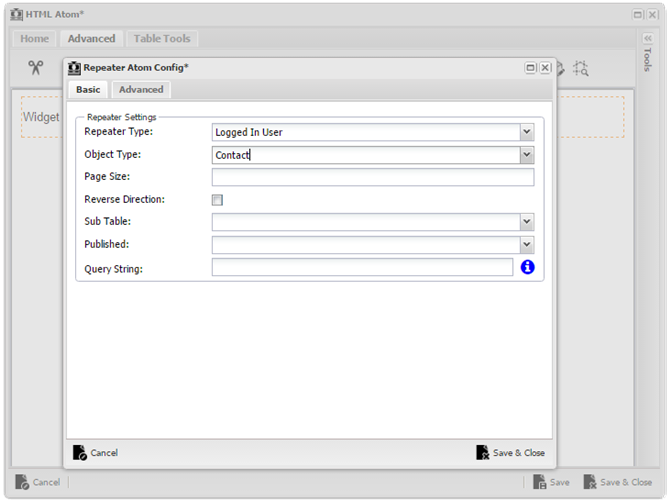Switch to the Basic tab
The image size is (671, 500).
pos(88,89)
